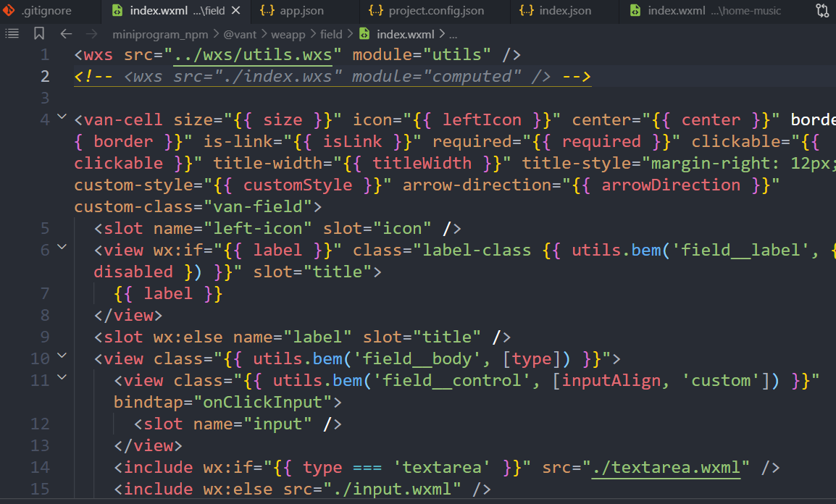
Task: Open the Compare Changes icon at top right
Action: 822,11
